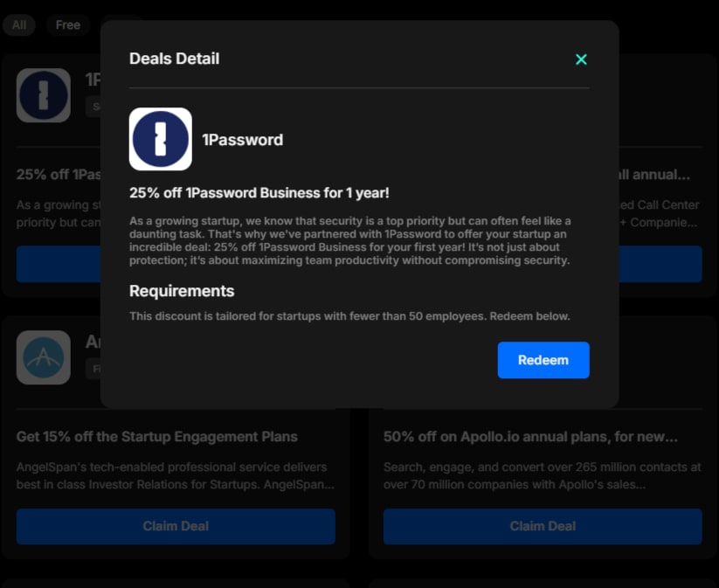Click the 1Password logo in the dialog
The width and height of the screenshot is (719, 588).
coord(161,139)
